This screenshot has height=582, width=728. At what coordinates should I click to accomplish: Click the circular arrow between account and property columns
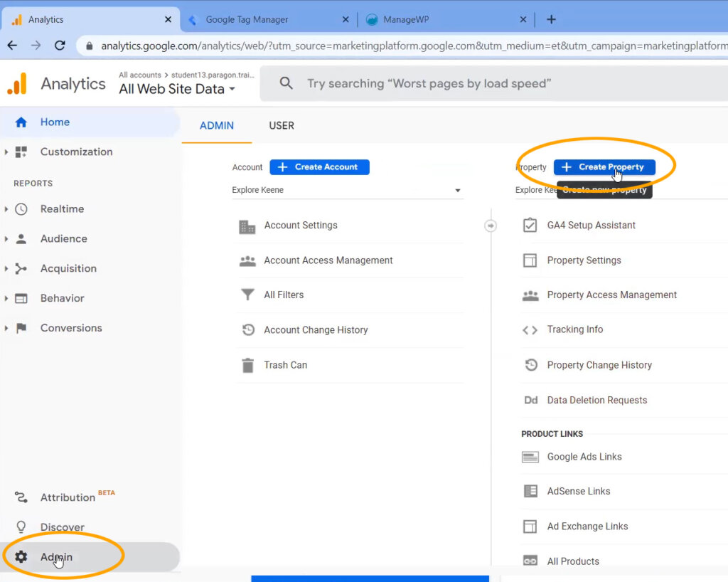[x=491, y=226]
